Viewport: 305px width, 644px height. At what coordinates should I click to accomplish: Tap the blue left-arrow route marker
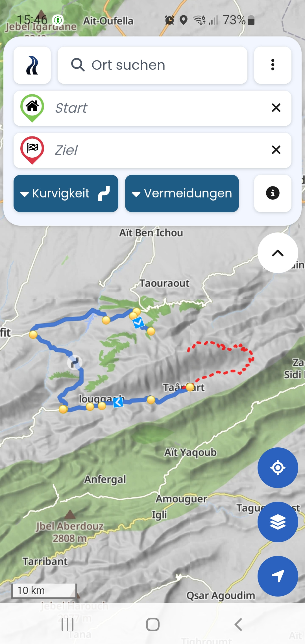point(118,402)
